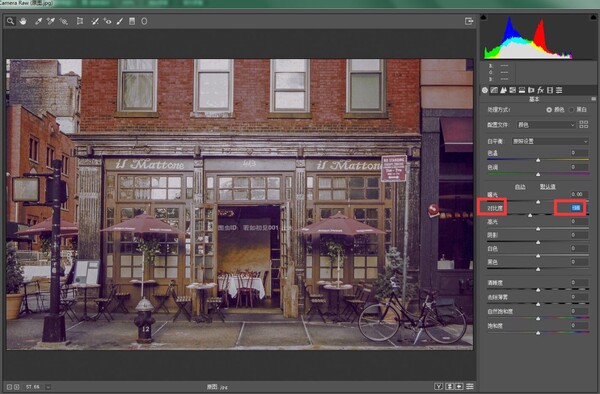Click the zoom out button at bottom left

tap(10, 387)
